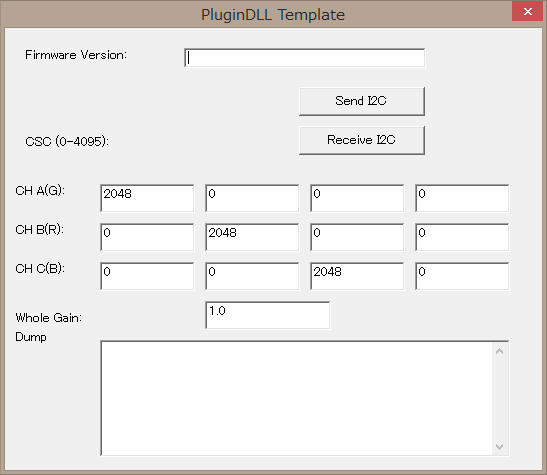The image size is (547, 475).
Task: Click the Receive I2C button
Action: (x=362, y=140)
